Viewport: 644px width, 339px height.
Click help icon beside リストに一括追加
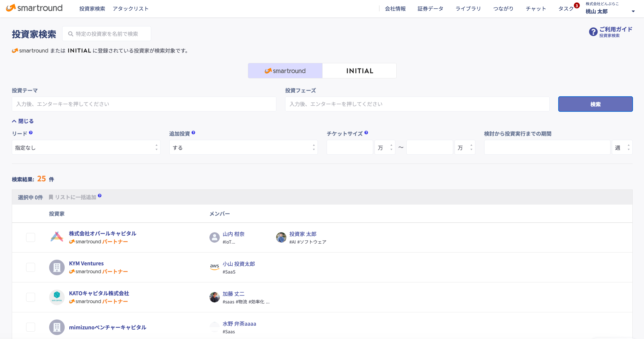point(100,196)
